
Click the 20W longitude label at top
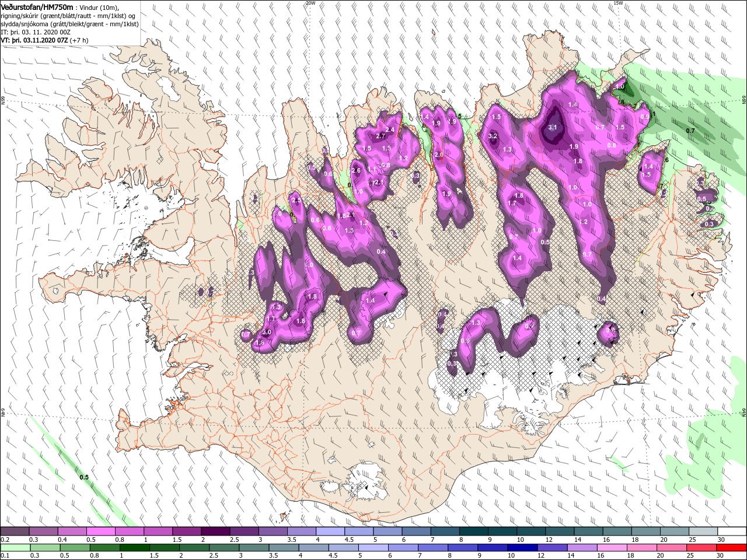coord(310,3)
